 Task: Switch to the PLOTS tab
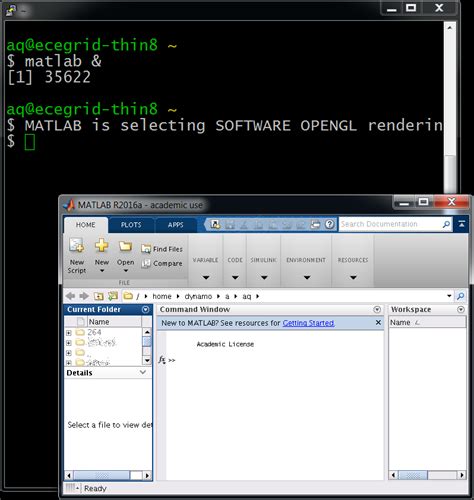click(131, 225)
